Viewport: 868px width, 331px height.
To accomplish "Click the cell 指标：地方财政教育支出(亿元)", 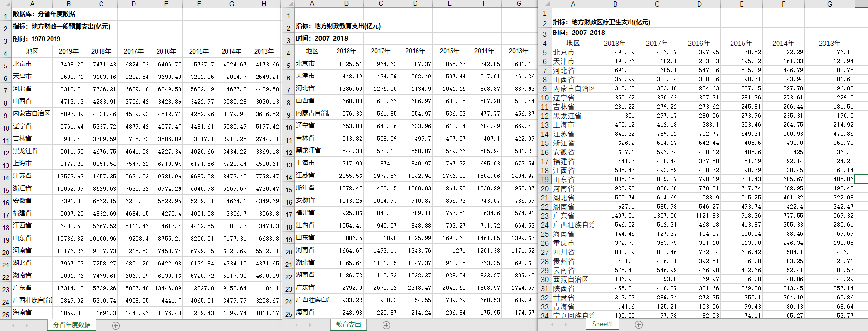I will coord(338,26).
